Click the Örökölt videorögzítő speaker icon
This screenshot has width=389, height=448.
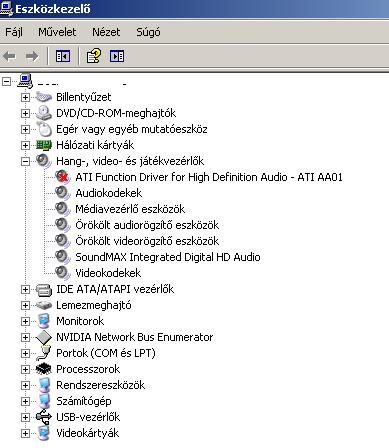63,241
